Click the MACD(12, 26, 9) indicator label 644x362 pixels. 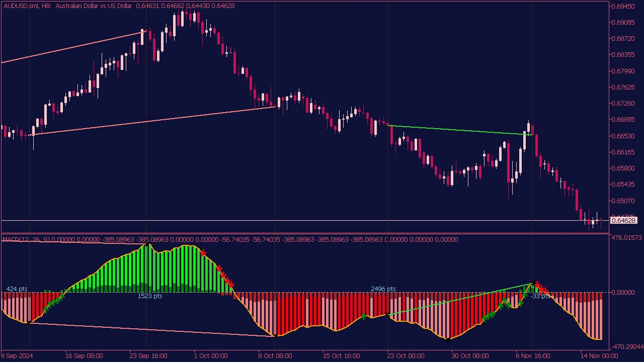(x=26, y=240)
